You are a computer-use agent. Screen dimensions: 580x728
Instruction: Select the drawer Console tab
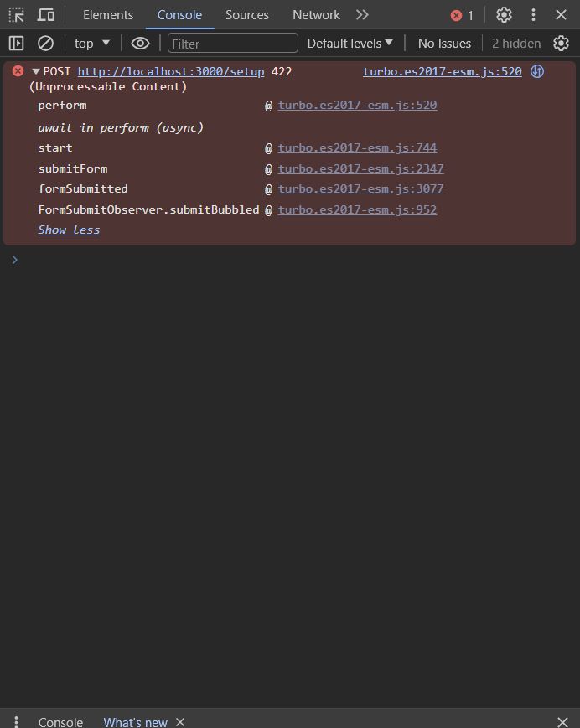[x=60, y=722]
